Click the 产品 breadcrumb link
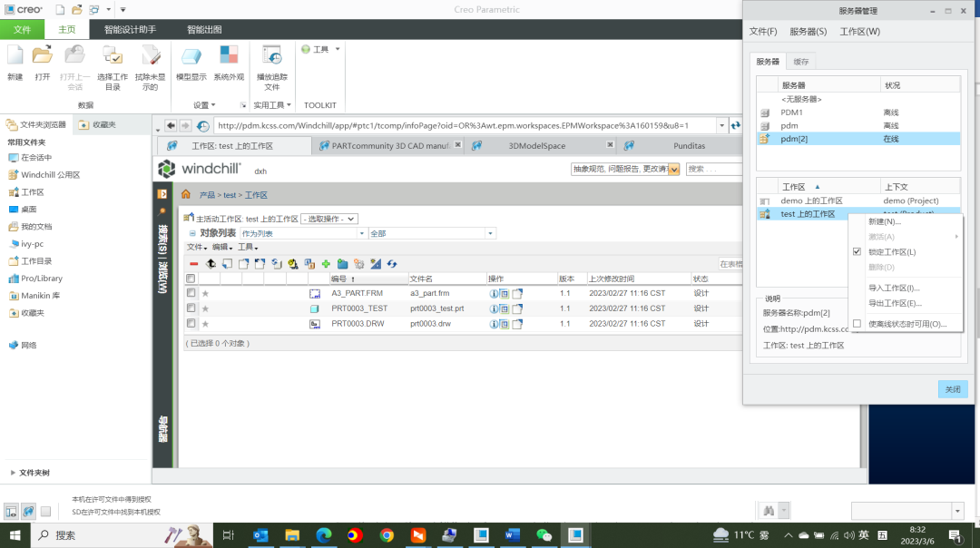Screen dimensions: 980x548 (x=207, y=195)
